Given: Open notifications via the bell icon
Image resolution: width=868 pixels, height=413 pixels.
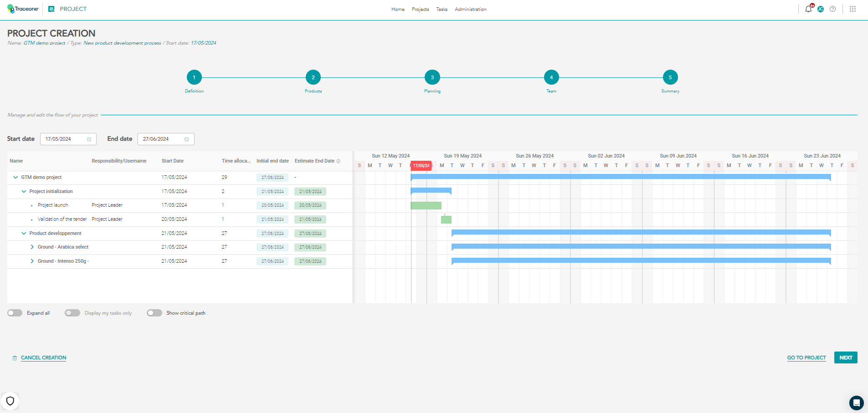Looking at the screenshot, I should tap(809, 9).
